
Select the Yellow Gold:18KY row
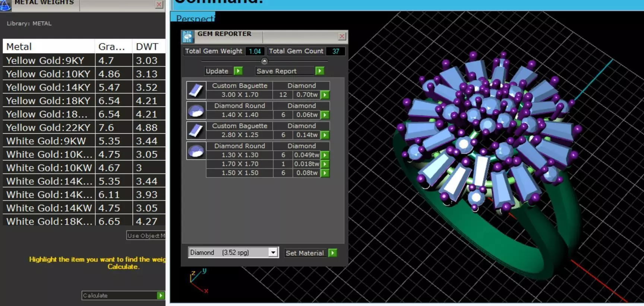coord(84,101)
